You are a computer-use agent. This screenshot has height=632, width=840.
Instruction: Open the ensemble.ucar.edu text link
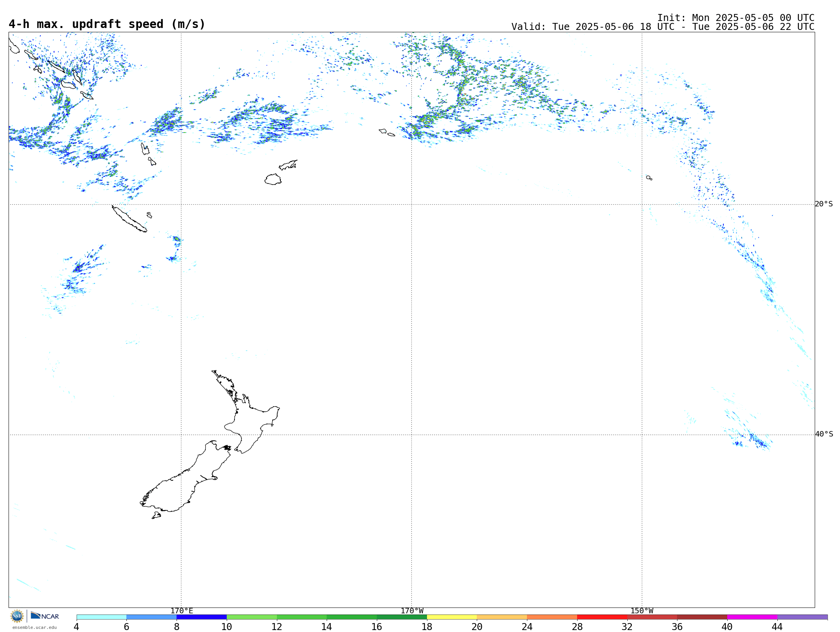coord(35,627)
